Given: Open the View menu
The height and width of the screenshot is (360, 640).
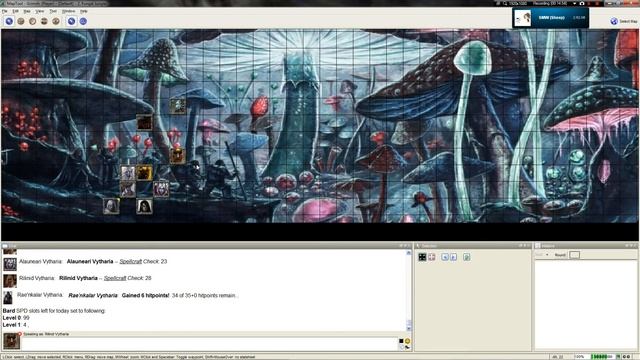Looking at the screenshot, I should 40,11.
